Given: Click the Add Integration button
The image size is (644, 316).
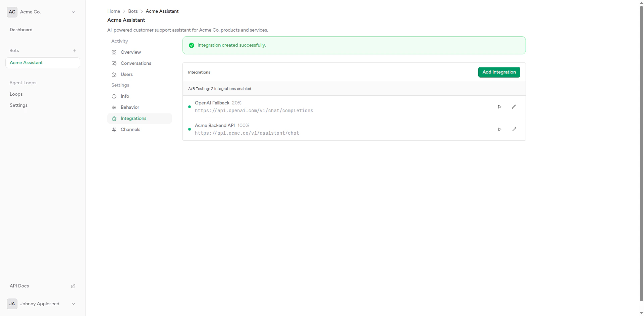Looking at the screenshot, I should 499,72.
